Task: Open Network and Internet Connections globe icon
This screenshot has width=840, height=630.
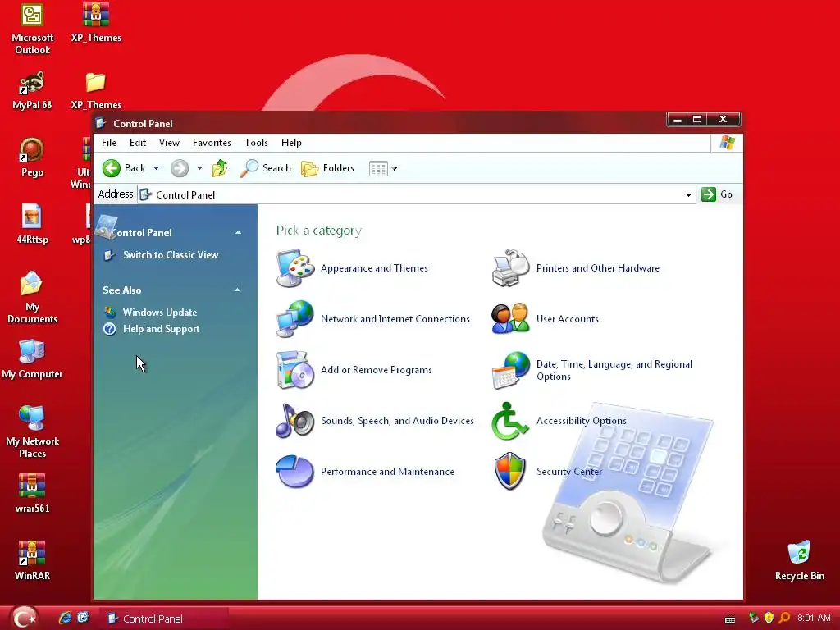Action: pyautogui.click(x=294, y=319)
